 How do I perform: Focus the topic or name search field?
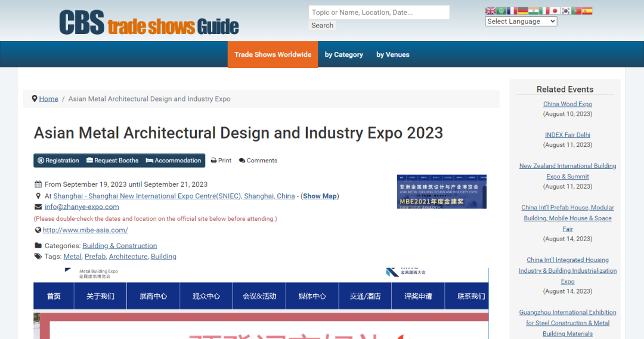pyautogui.click(x=379, y=13)
